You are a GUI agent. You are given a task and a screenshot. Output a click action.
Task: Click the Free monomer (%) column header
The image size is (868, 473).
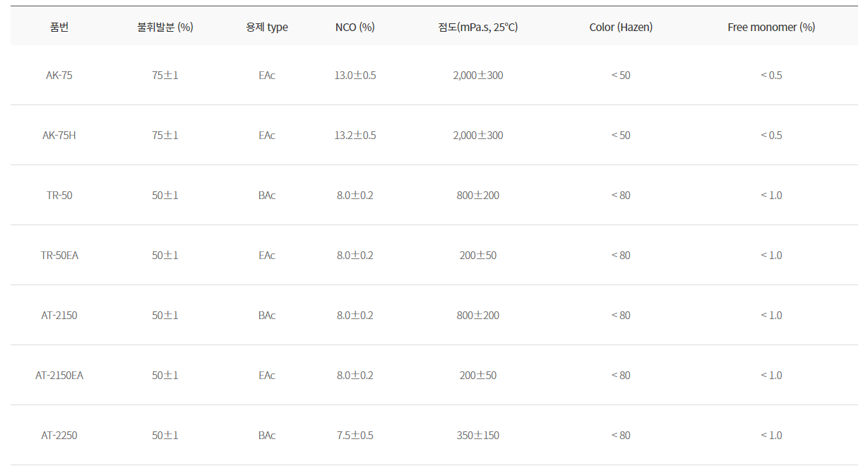771,28
